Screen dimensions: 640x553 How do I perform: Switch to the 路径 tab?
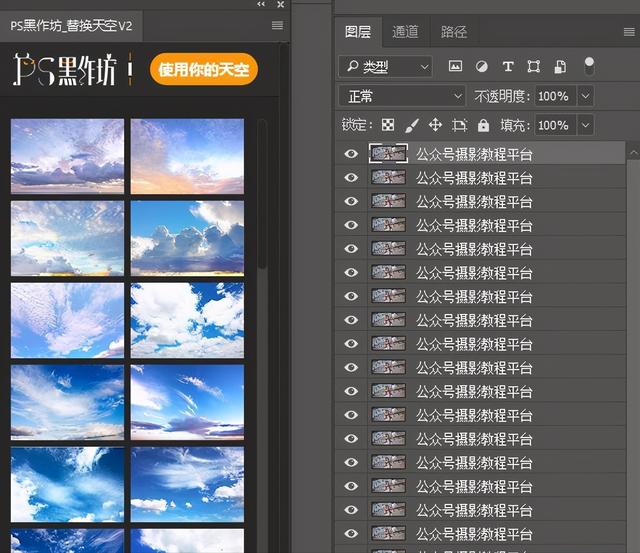[x=454, y=32]
